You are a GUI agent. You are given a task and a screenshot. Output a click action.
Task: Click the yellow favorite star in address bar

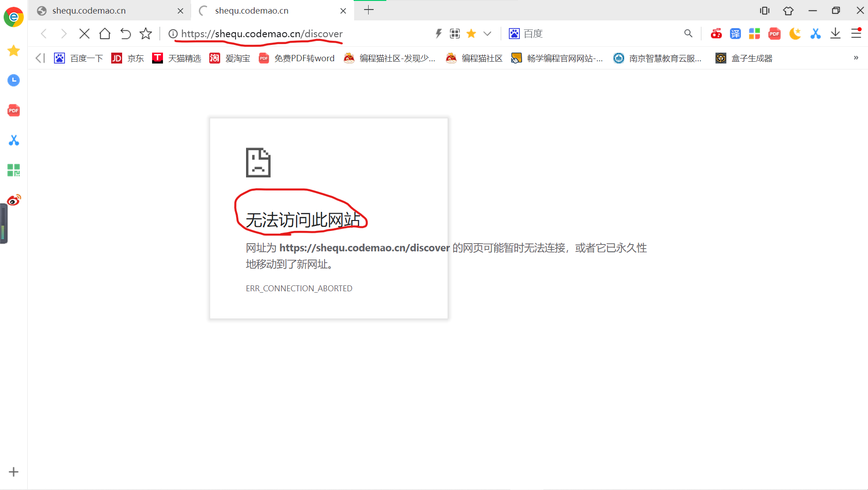click(471, 34)
